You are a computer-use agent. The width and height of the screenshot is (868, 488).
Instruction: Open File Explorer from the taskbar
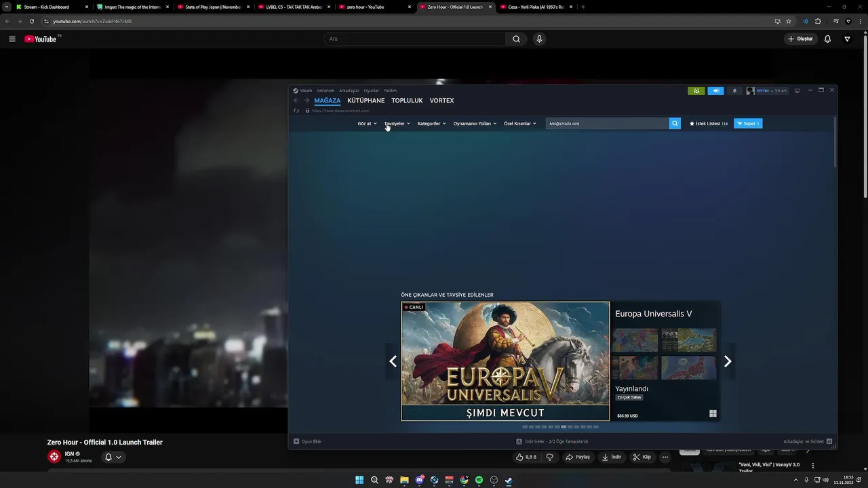tap(404, 480)
